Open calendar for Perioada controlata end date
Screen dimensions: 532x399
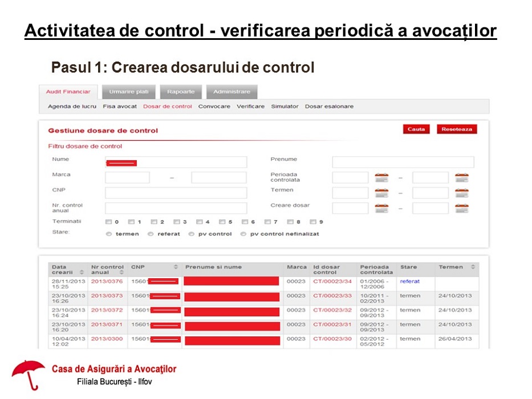click(463, 177)
